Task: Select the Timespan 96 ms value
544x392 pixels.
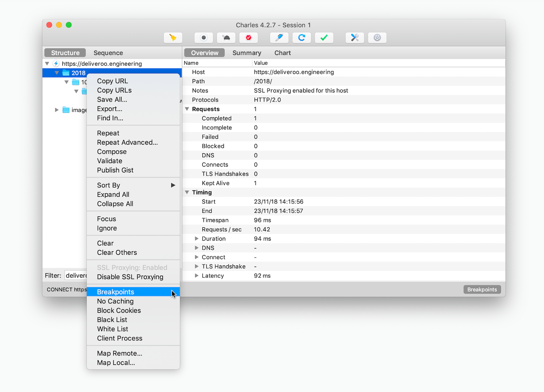Action: coord(262,220)
